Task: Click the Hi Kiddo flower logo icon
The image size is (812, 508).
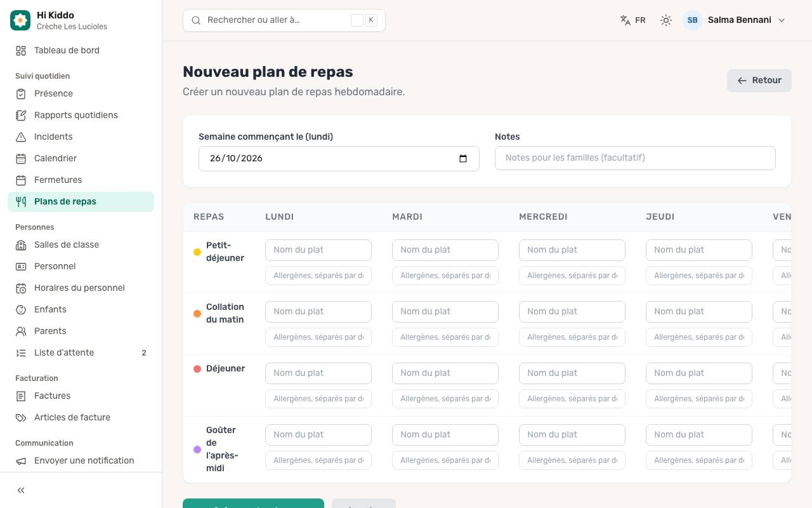Action: tap(20, 20)
